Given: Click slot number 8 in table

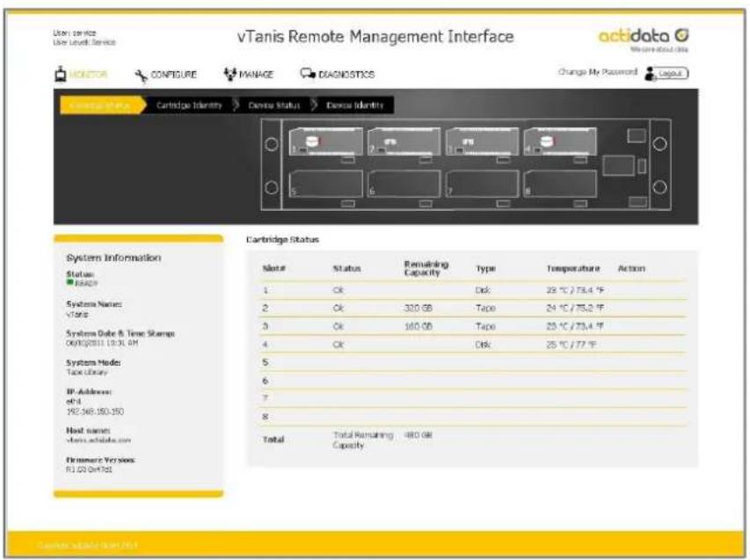Looking at the screenshot, I should pos(266,417).
